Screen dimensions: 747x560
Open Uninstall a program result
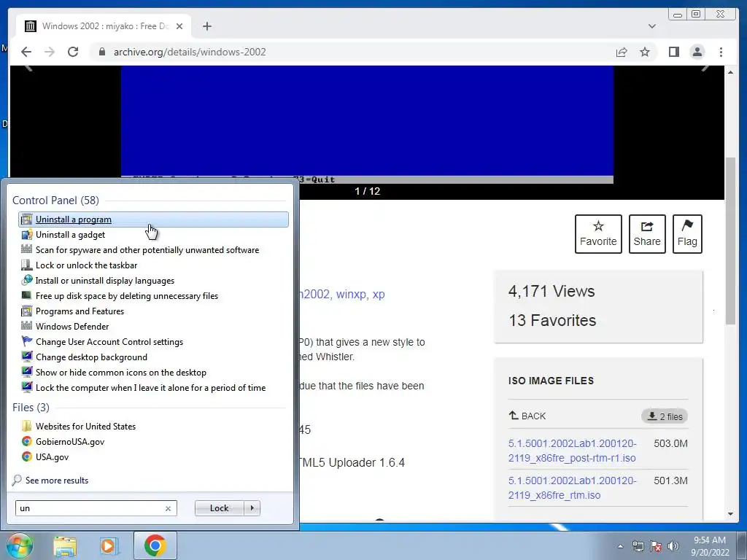(x=153, y=219)
